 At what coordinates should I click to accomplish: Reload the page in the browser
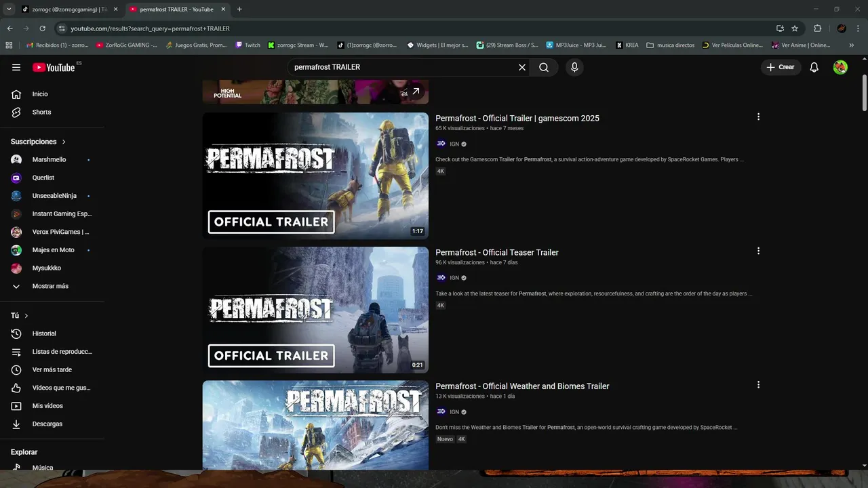[x=42, y=28]
